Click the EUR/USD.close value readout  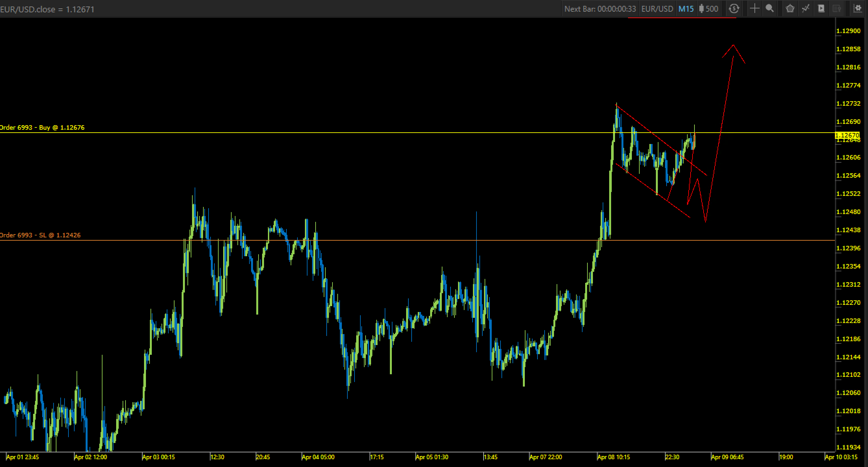pyautogui.click(x=47, y=9)
